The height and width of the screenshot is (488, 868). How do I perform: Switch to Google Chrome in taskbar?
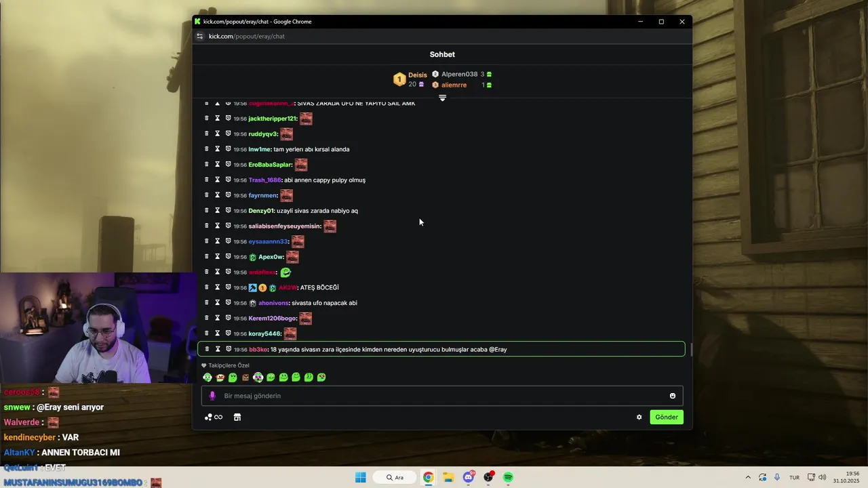click(429, 477)
